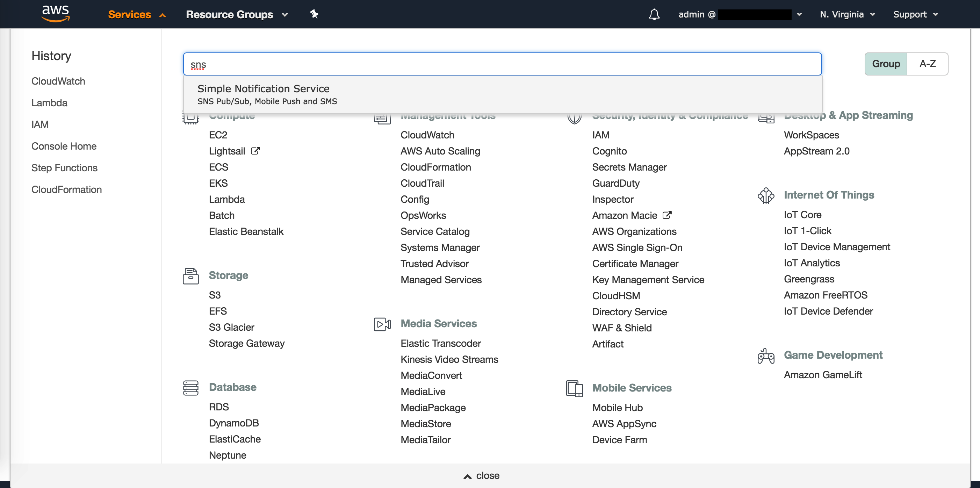Open Trusted Advisor
Image resolution: width=980 pixels, height=488 pixels.
point(434,264)
